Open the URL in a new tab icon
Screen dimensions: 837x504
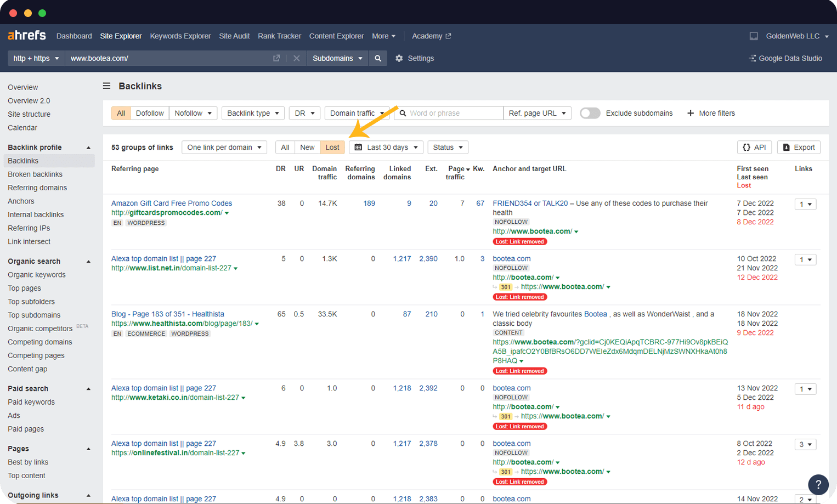click(276, 58)
